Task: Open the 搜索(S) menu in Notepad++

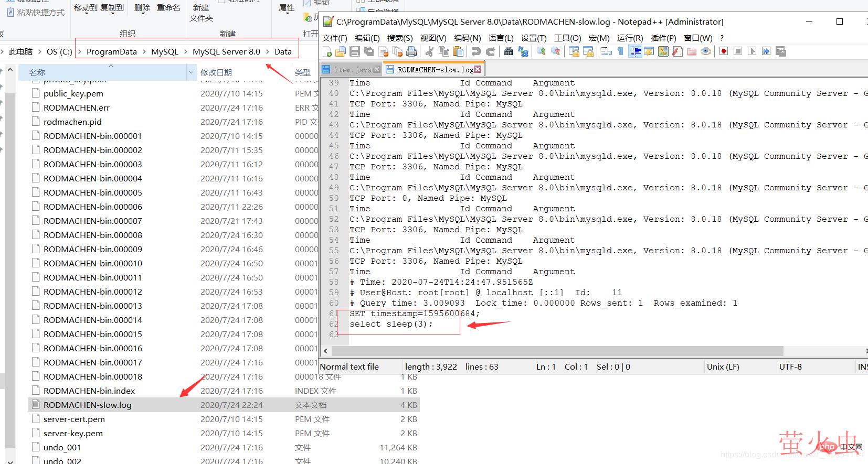Action: 399,38
